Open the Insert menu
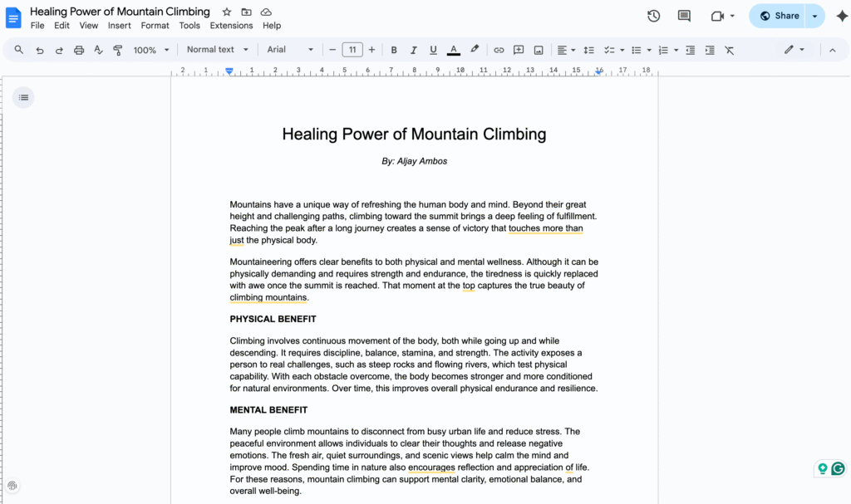 tap(120, 26)
